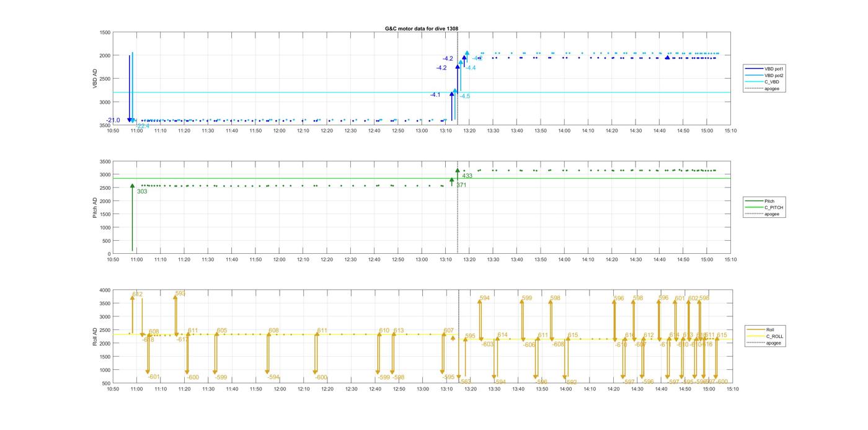Click the '-606' label in the Roll plot
The width and height of the screenshot is (868, 430).
[x=529, y=345]
